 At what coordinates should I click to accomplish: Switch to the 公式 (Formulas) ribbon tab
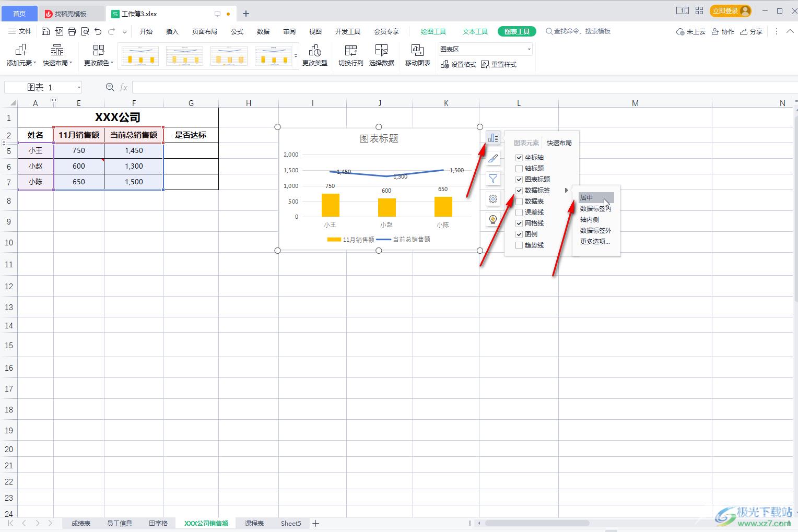tap(237, 31)
